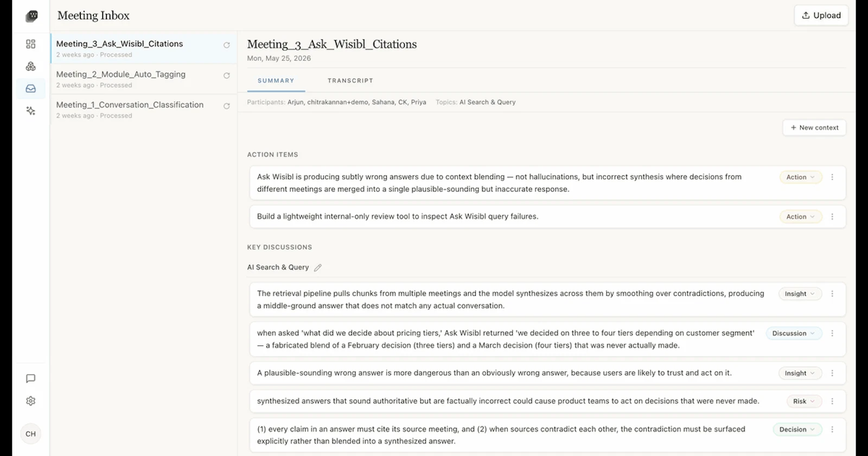Click the KEY DISCUSSIONS section label
This screenshot has height=456, width=868.
279,247
